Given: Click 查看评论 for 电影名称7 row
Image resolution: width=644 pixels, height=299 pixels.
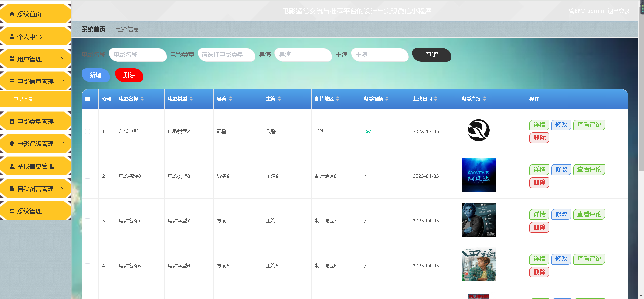Looking at the screenshot, I should click(x=589, y=214).
